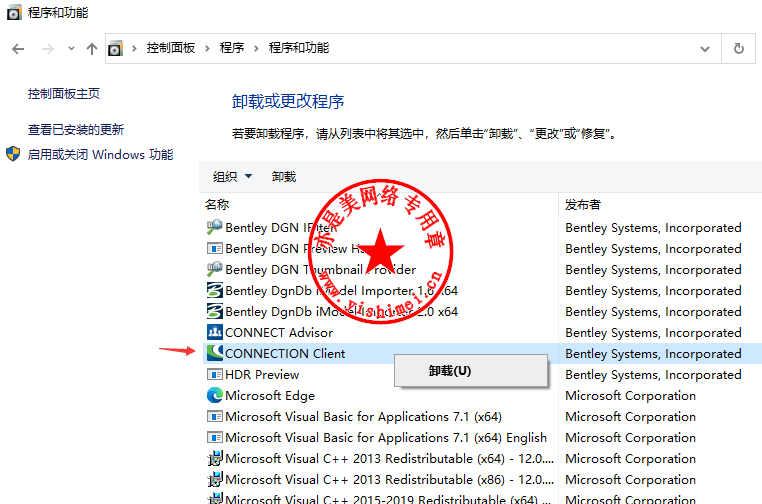Screen dimensions: 762x504
Task: Open address bar history dropdown arrow
Action: click(705, 49)
